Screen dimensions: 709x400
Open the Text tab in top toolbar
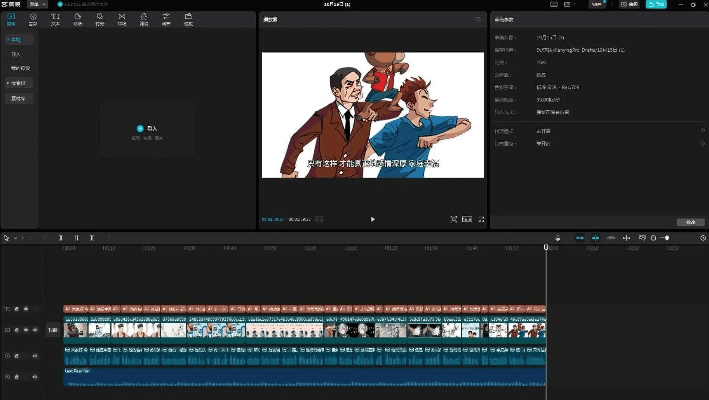coord(55,18)
